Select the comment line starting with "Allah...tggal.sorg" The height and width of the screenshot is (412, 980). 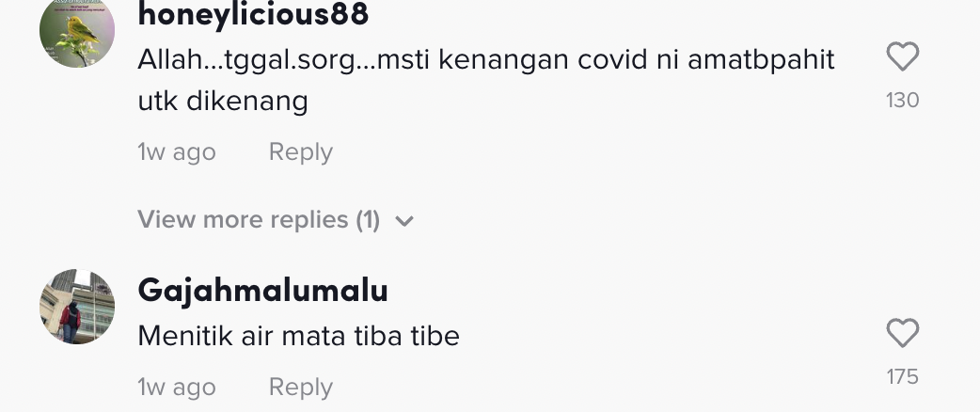485,59
